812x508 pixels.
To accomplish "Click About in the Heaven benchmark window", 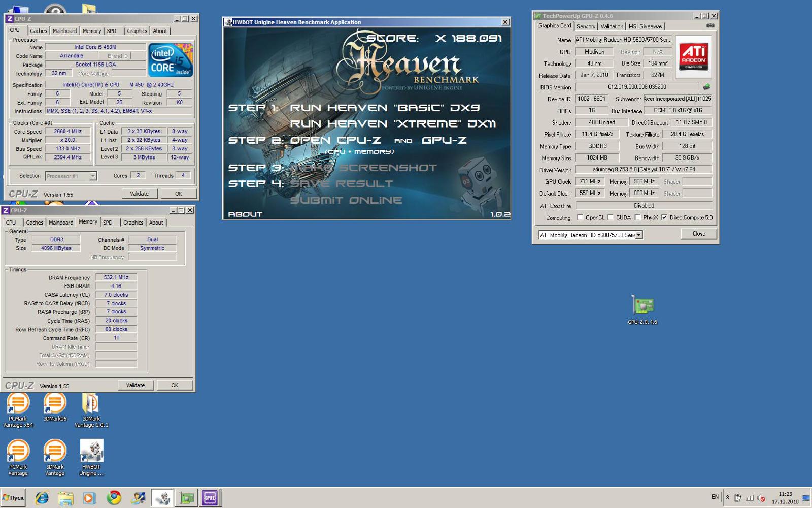I will click(245, 214).
